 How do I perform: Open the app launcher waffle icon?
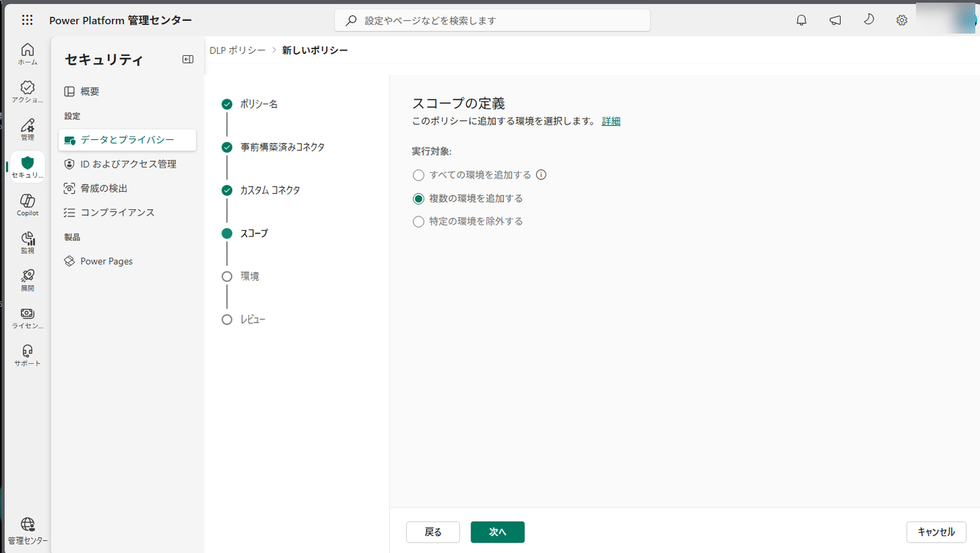(x=27, y=20)
